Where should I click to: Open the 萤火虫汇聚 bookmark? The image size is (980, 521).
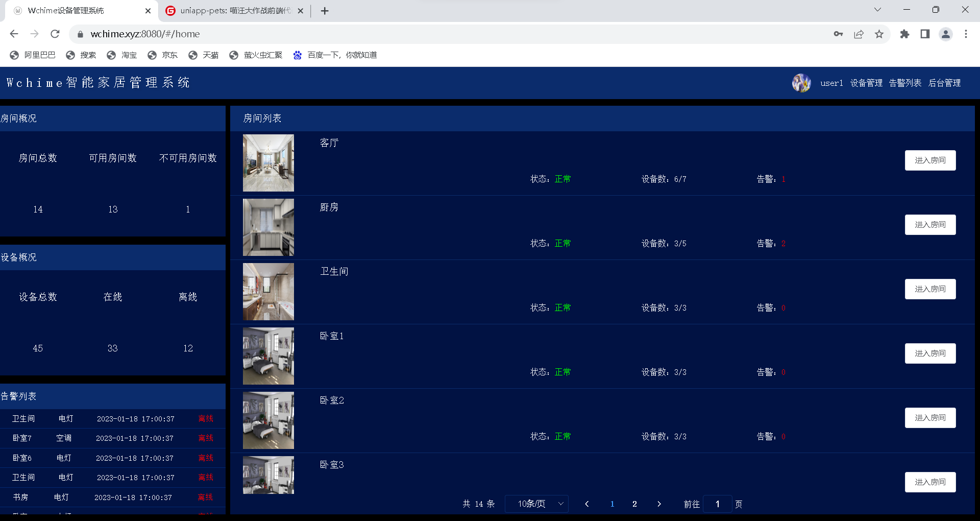[x=256, y=55]
